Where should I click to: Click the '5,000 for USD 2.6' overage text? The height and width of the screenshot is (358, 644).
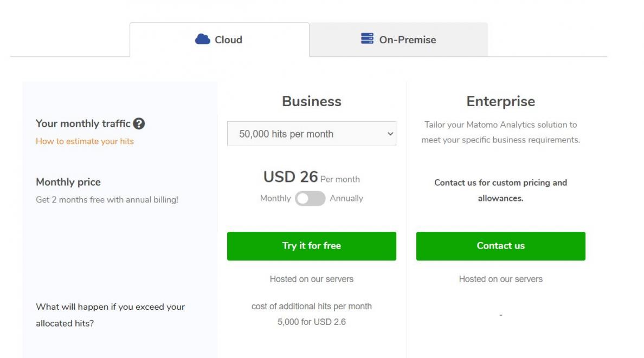(x=311, y=322)
